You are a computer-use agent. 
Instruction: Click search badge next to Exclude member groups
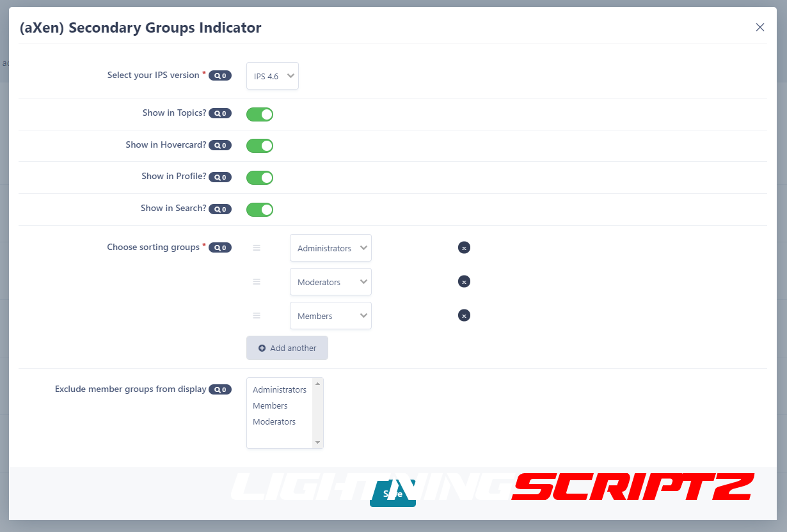[x=220, y=389]
